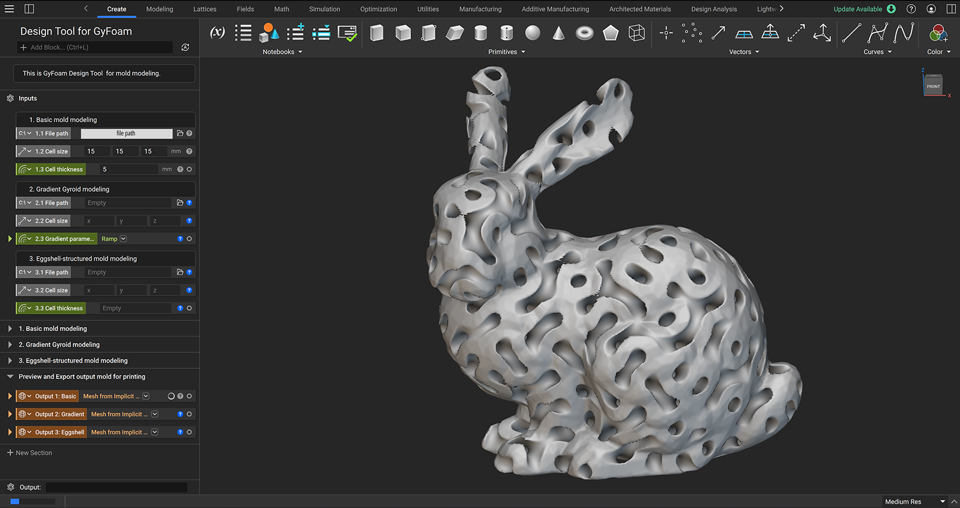
Task: Open the shapes blocks library icon
Action: tap(269, 33)
